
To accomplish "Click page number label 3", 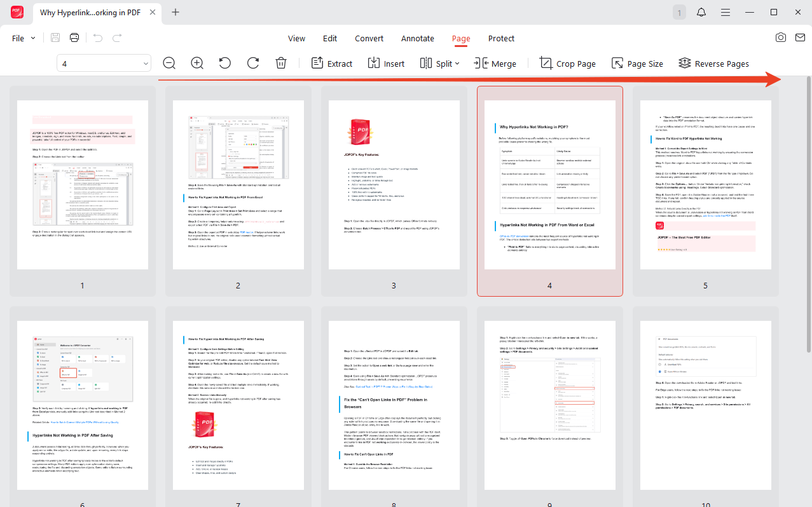I will click(x=394, y=286).
